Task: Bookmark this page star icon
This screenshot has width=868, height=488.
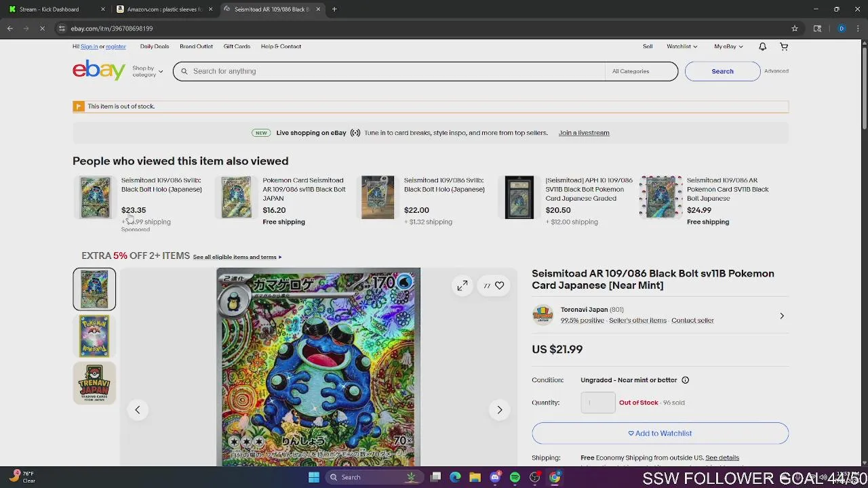Action: [x=795, y=28]
